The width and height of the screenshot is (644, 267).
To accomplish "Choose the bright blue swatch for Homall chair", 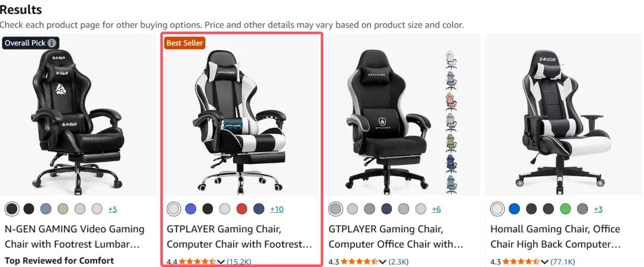I will (514, 209).
